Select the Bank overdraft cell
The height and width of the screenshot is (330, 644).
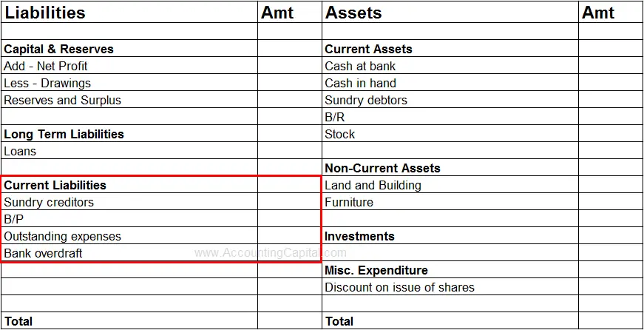pyautogui.click(x=43, y=253)
